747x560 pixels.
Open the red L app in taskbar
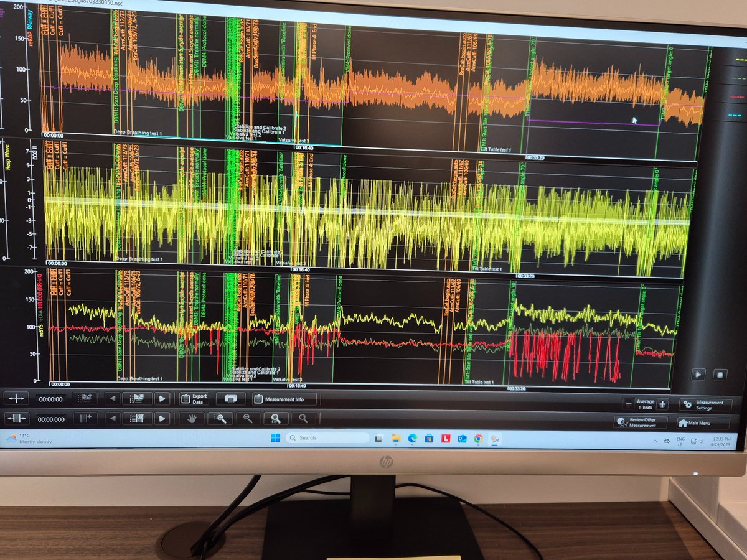tap(445, 439)
